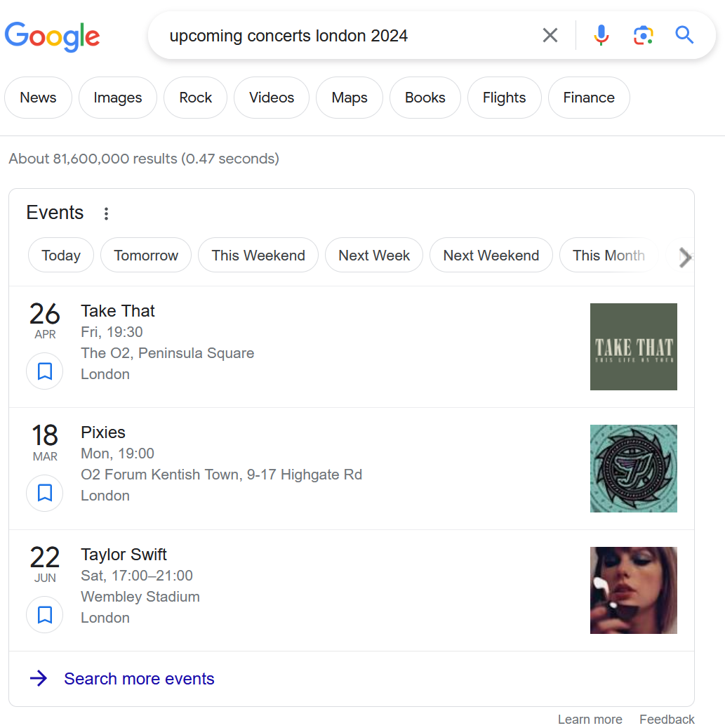This screenshot has height=728, width=725.
Task: Select the Tomorrow events filter
Action: pos(145,255)
